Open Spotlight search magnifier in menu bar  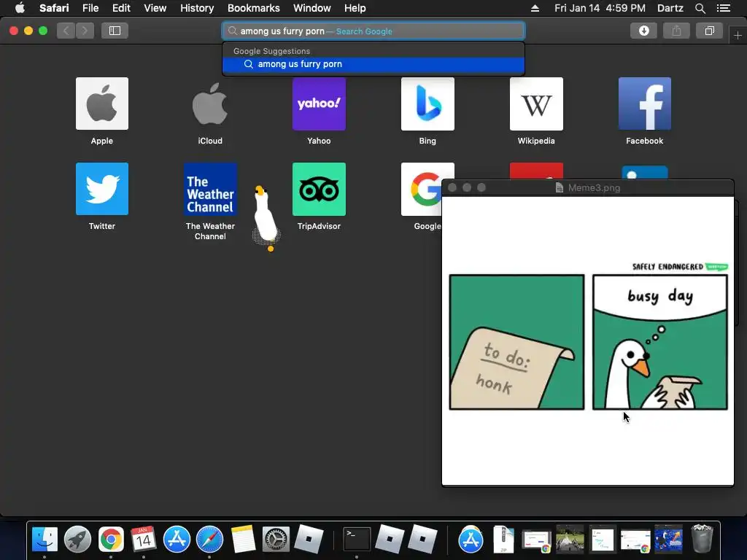[x=700, y=8]
